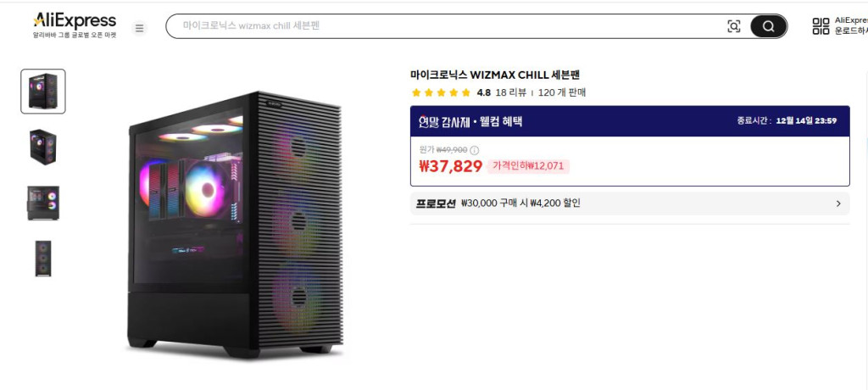Select the first product thumbnail
Image resolution: width=868 pixels, height=390 pixels.
pyautogui.click(x=43, y=92)
